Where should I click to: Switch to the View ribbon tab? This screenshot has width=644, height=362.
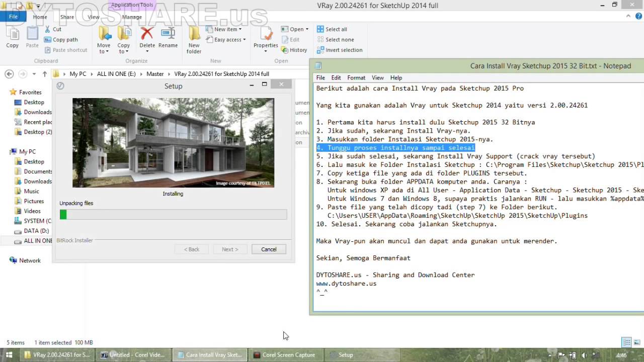pos(94,17)
